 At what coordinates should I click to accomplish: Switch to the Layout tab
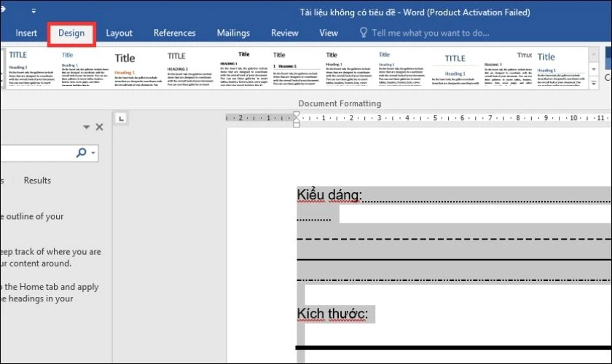[x=119, y=33]
